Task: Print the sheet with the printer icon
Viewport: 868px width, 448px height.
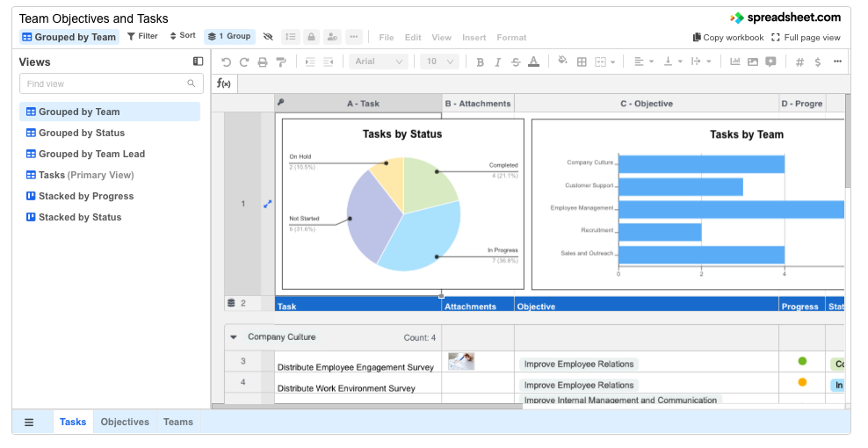Action: click(x=263, y=62)
